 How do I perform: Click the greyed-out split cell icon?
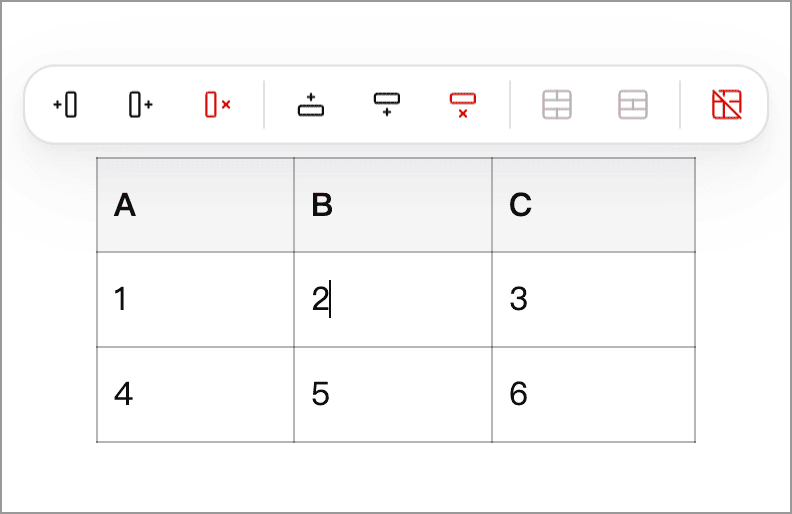633,104
